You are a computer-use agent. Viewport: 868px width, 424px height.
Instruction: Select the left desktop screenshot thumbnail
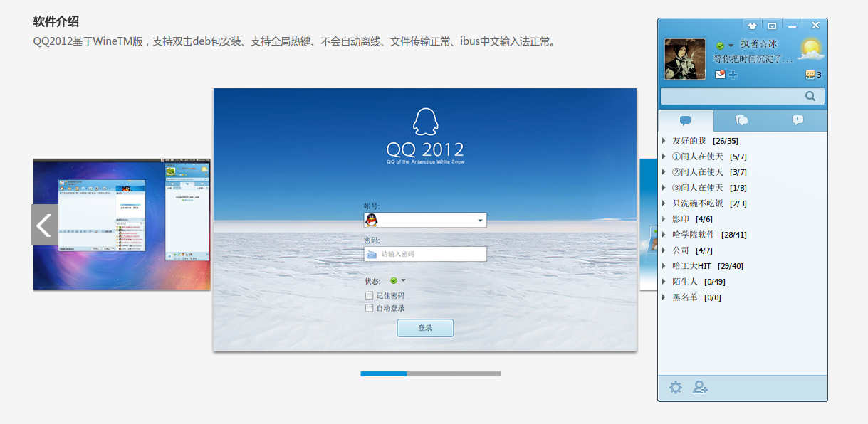122,224
